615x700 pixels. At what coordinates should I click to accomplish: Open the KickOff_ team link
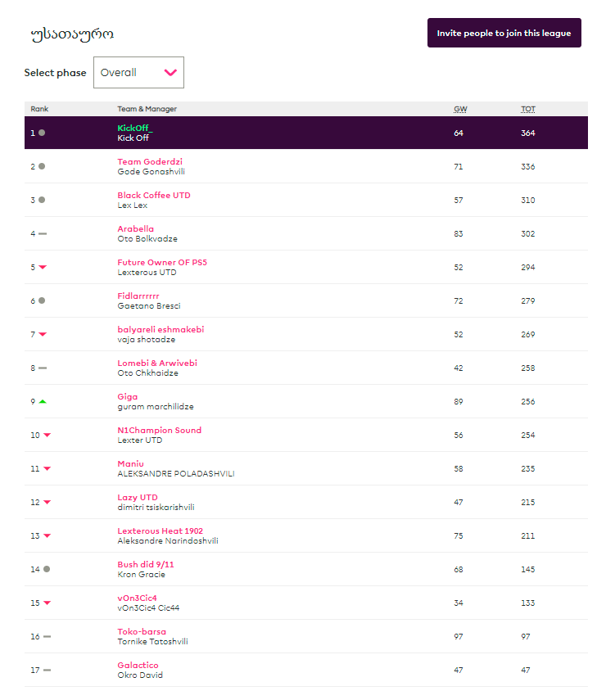coord(134,128)
